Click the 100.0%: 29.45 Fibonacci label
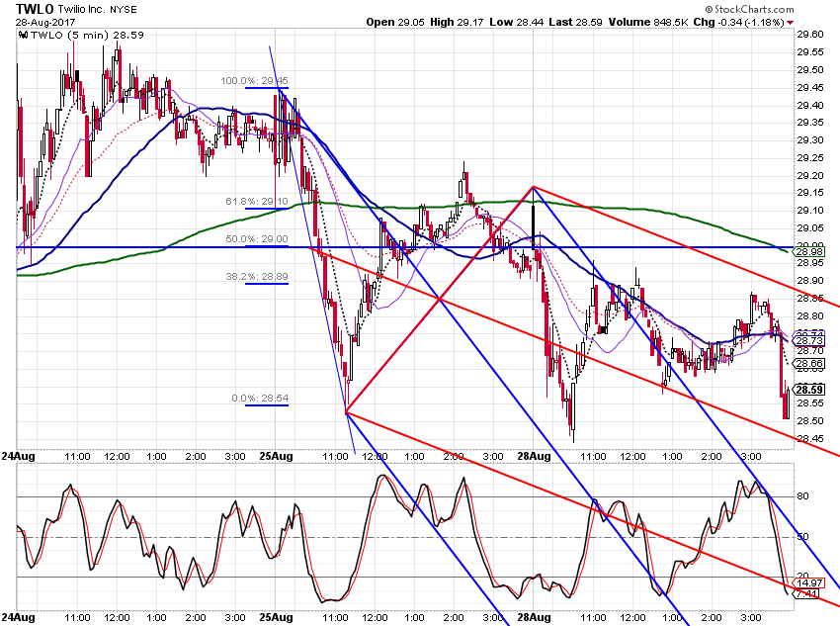 coord(254,81)
